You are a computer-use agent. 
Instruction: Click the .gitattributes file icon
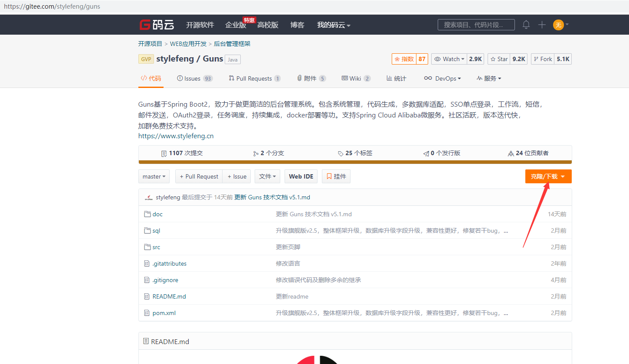(x=147, y=263)
